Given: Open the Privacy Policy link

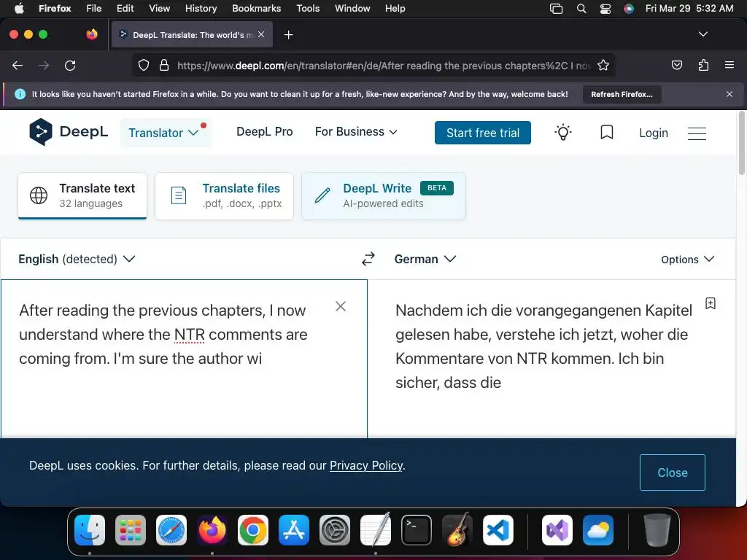Looking at the screenshot, I should tap(366, 465).
